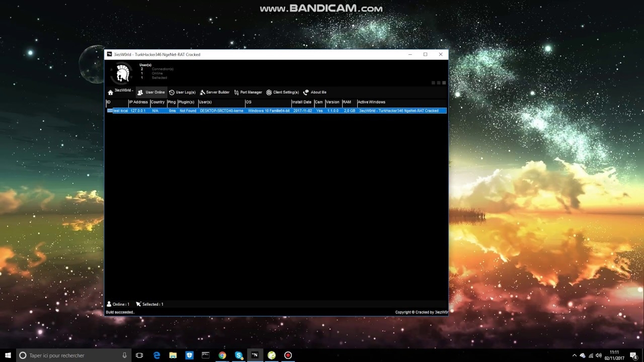This screenshot has width=644, height=362.
Task: Click the IP Address column header
Action: tap(139, 102)
